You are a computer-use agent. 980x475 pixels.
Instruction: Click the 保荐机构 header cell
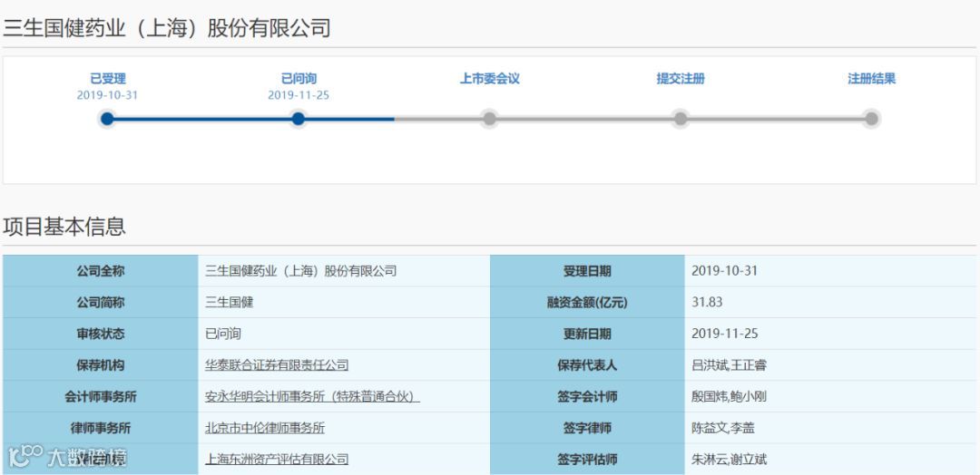[101, 365]
